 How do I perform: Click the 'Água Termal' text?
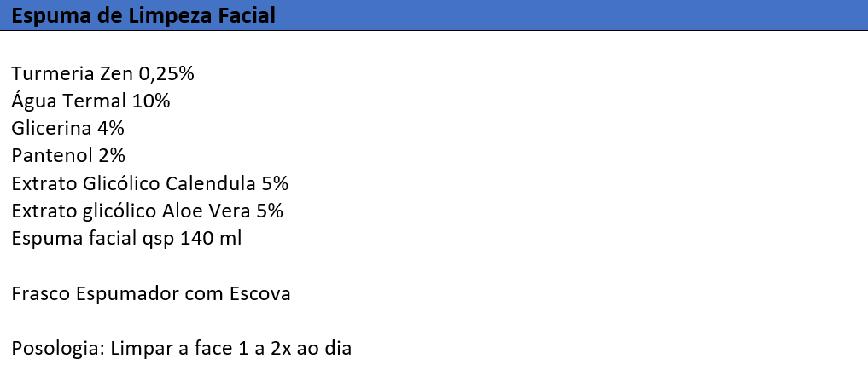pyautogui.click(x=68, y=101)
